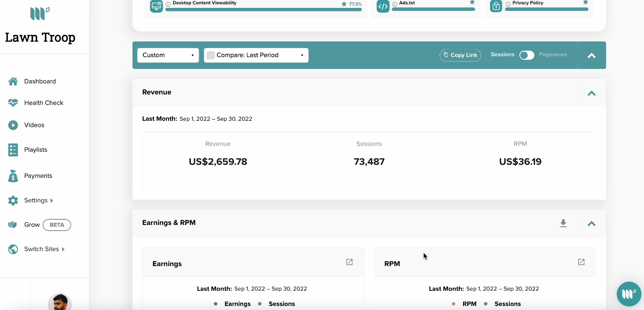Image resolution: width=644 pixels, height=310 pixels.
Task: Click the Ads.txt progress bar
Action: (434, 9)
